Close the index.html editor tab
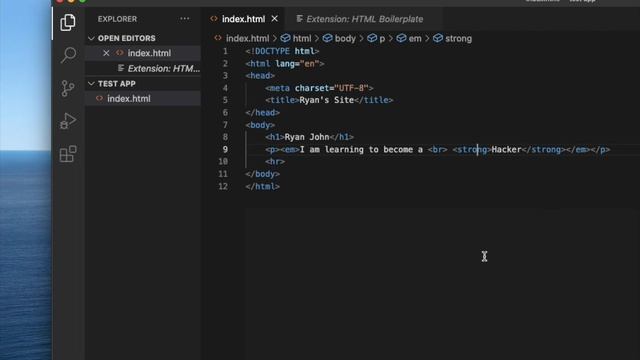Viewport: 640px width, 360px height. [x=275, y=19]
